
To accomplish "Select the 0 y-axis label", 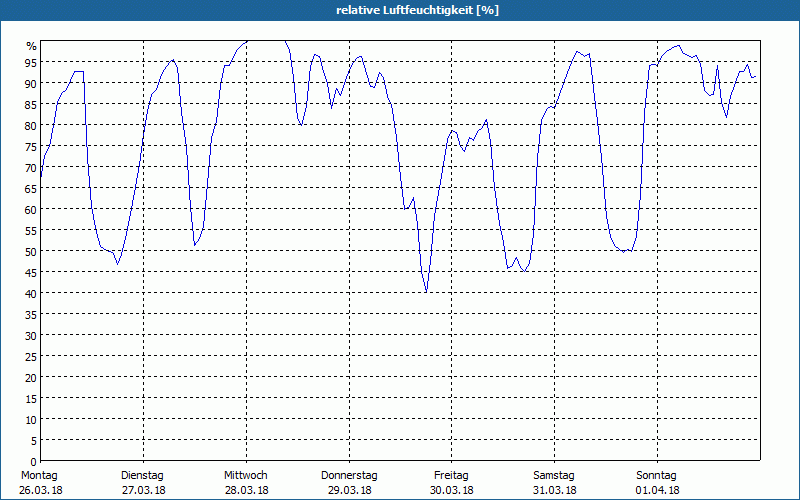I will 34,462.
